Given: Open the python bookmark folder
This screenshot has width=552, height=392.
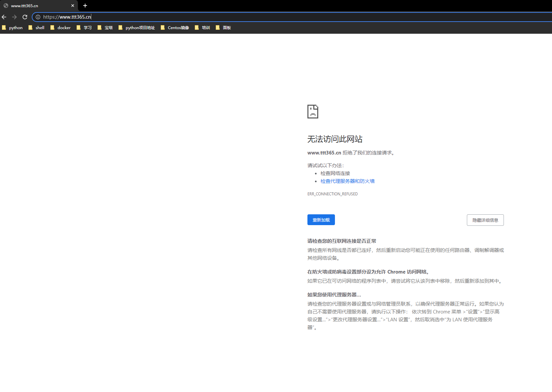Looking at the screenshot, I should point(12,28).
